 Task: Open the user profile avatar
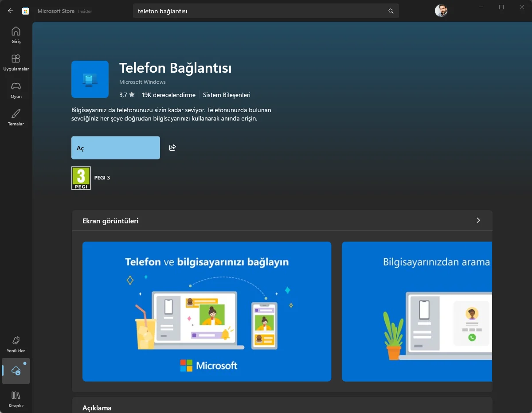click(441, 11)
